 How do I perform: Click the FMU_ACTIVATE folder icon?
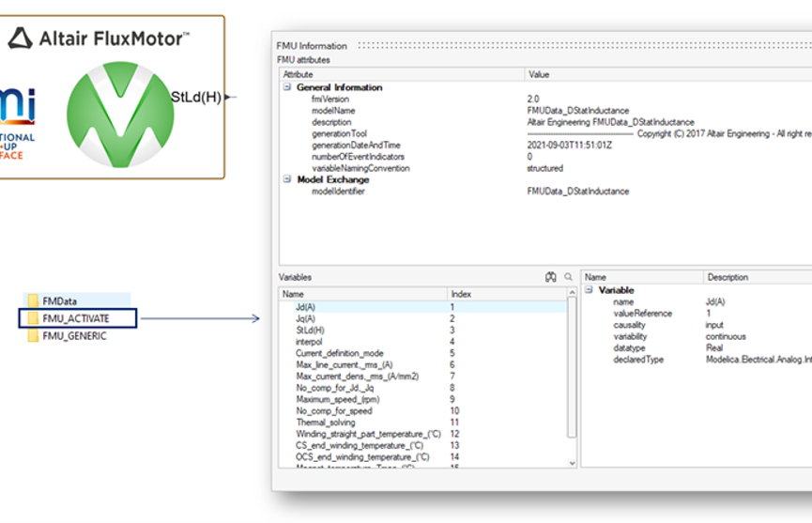pos(33,318)
